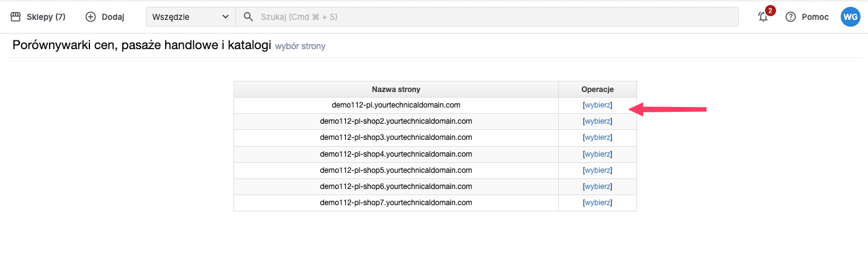Viewport: 868px width, 253px height.
Task: Select wybierz for demo112-pl-shop3 domain
Action: click(598, 137)
